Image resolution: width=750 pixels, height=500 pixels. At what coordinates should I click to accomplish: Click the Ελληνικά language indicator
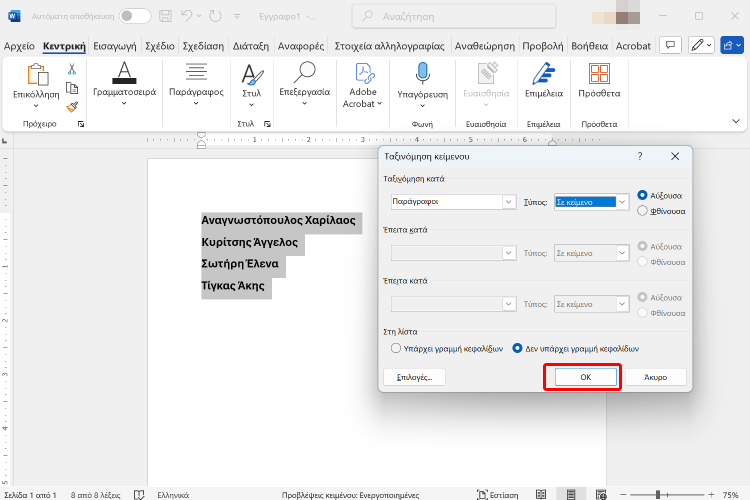[x=173, y=495]
